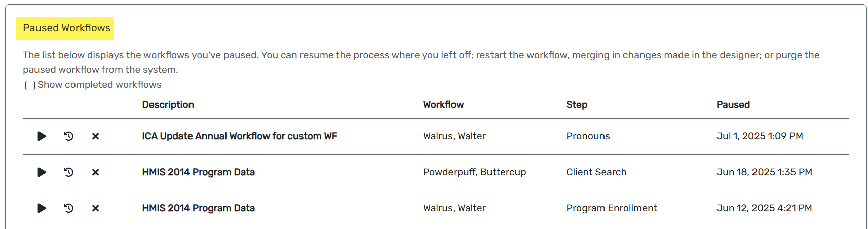The width and height of the screenshot is (868, 229).
Task: Resume Powderpuff, Buttercup's paused HMIS workflow
Action: (42, 172)
